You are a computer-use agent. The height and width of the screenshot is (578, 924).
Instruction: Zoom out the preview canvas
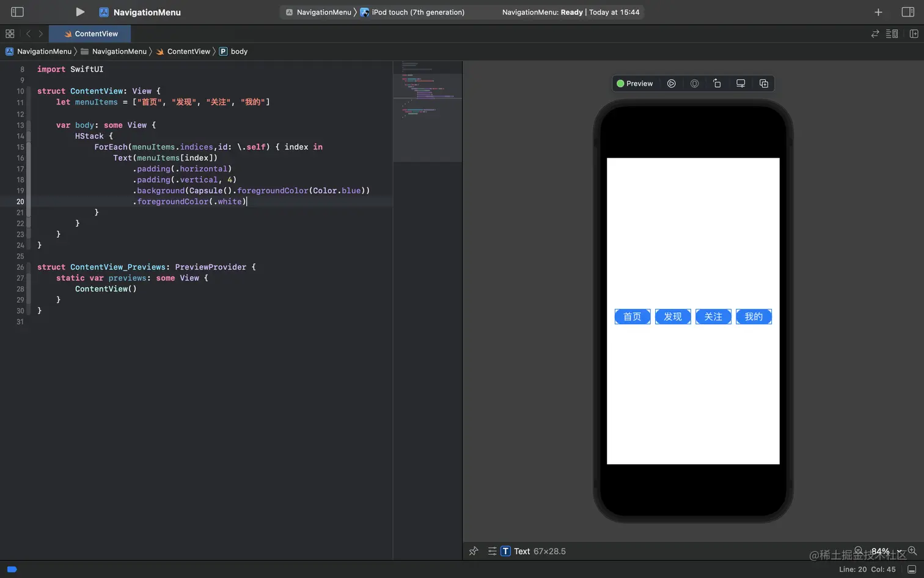coord(859,550)
